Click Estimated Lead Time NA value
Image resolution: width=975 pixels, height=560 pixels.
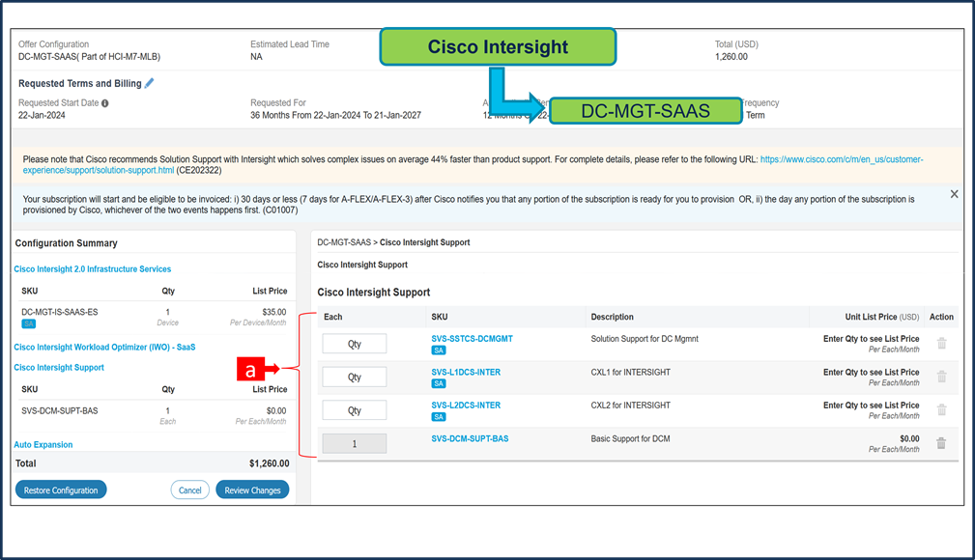pyautogui.click(x=256, y=57)
